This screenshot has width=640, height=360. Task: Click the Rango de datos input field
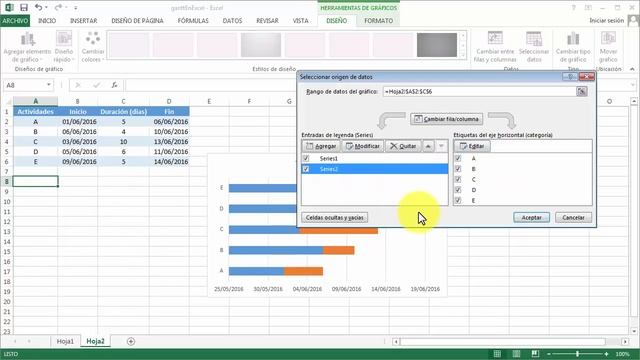[479, 92]
